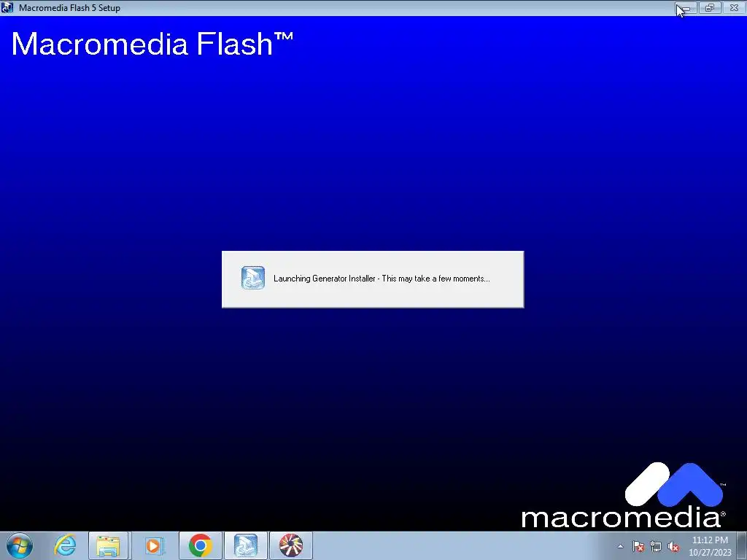Viewport: 747px width, 560px height.
Task: Click the Show desktop strip
Action: coord(742,545)
